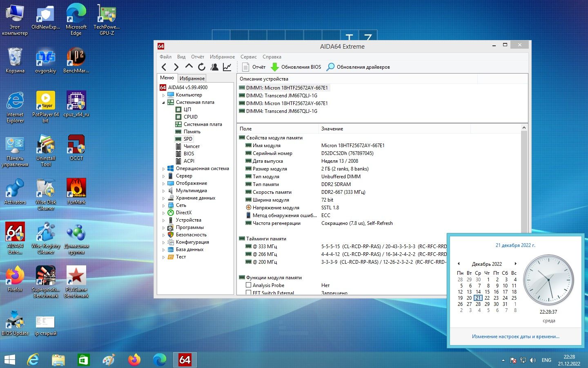Open Изменение настроек даты и времени link

click(516, 337)
